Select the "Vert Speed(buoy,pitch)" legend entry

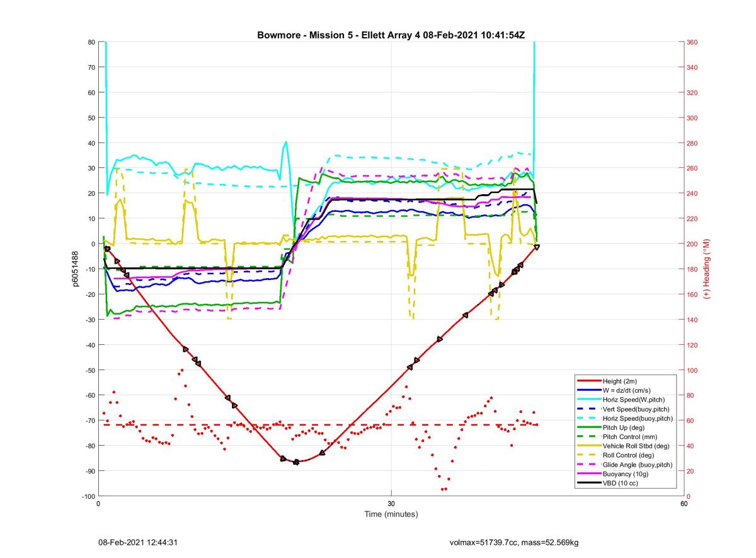[x=636, y=409]
